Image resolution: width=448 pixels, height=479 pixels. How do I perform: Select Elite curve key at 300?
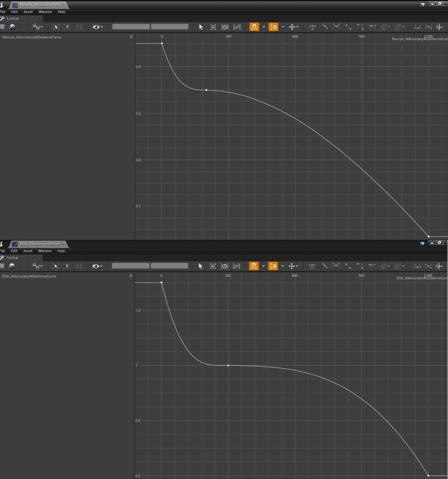pos(228,365)
